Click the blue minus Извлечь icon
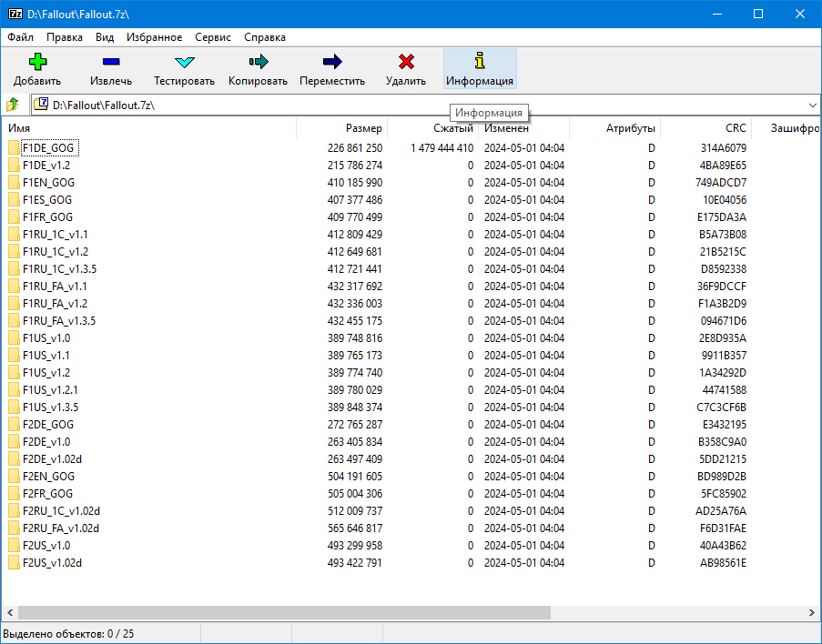The width and height of the screenshot is (822, 644). click(x=111, y=62)
